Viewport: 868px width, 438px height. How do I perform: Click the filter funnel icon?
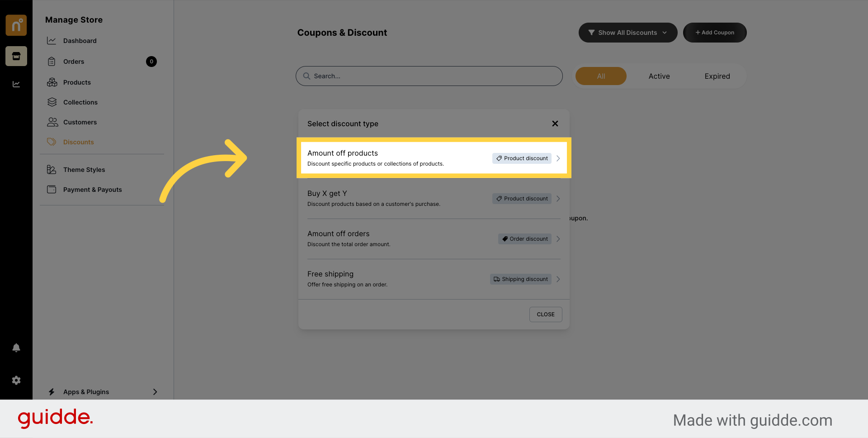click(591, 33)
